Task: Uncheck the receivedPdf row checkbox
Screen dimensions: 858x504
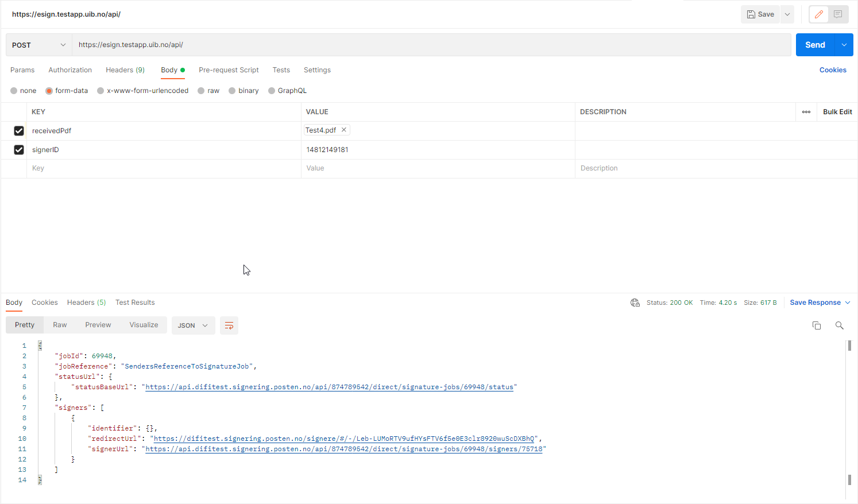Action: point(19,131)
